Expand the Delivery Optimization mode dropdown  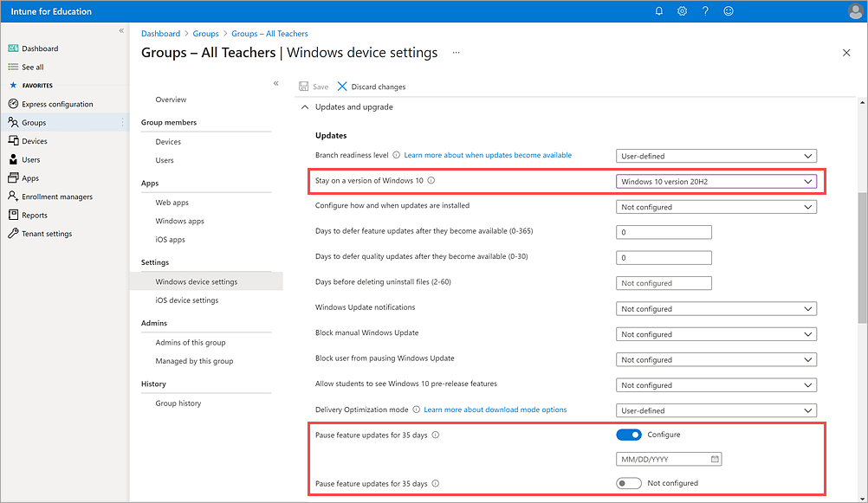click(716, 410)
